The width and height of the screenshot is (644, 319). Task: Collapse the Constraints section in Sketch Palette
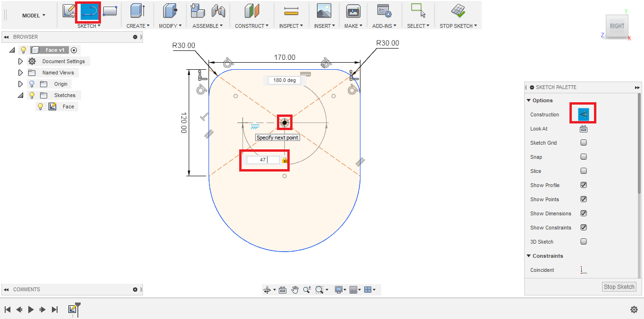click(529, 256)
